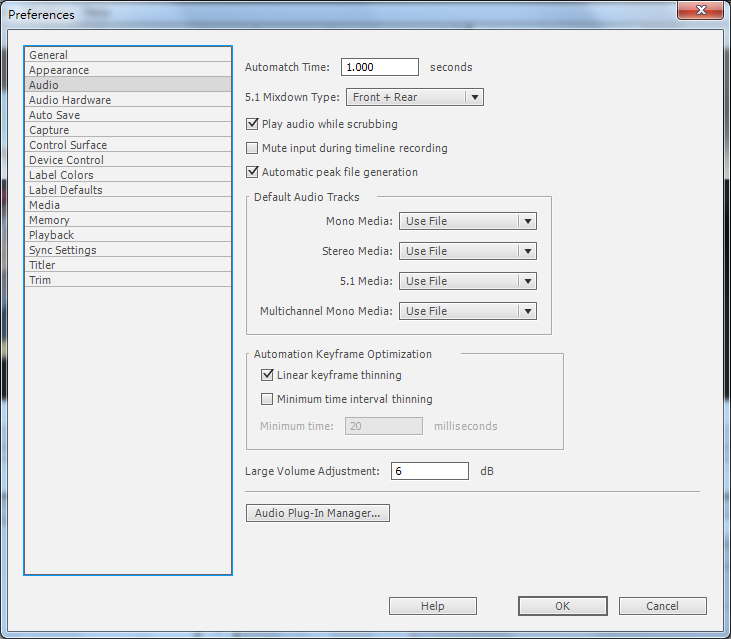The image size is (731, 639).
Task: Open the Stereo Media dropdown
Action: pos(468,251)
